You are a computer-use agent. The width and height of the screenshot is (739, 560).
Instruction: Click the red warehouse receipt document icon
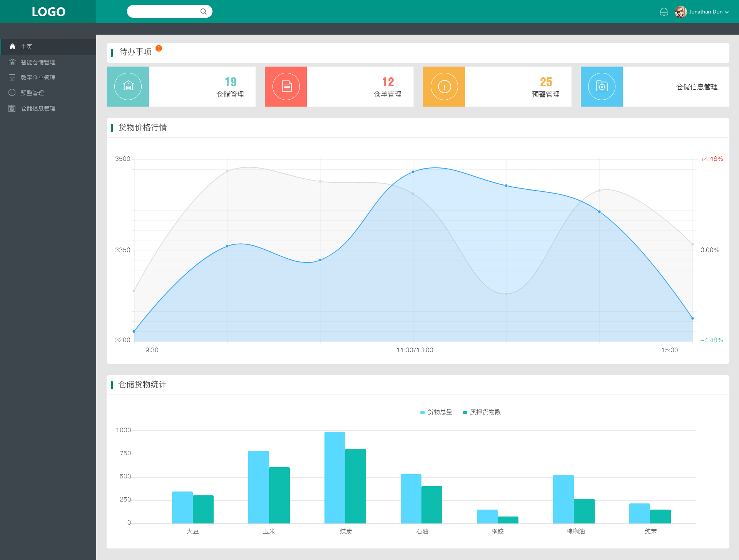(x=286, y=87)
